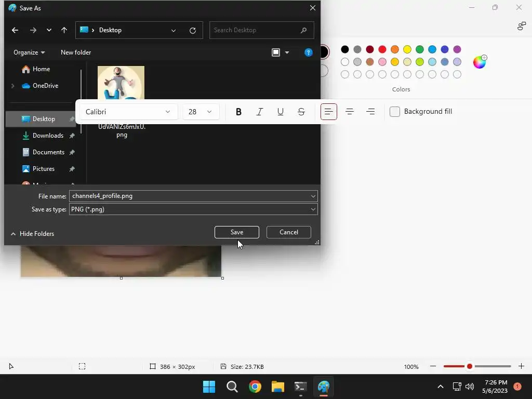
Task: Open the Organize menu
Action: point(29,52)
